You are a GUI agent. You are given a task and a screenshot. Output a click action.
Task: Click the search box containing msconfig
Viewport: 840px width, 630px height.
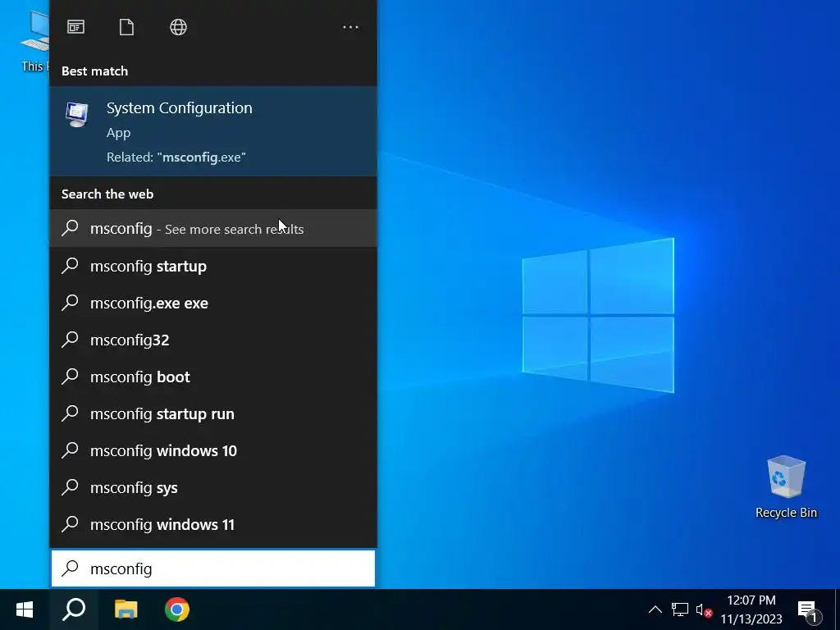click(213, 568)
